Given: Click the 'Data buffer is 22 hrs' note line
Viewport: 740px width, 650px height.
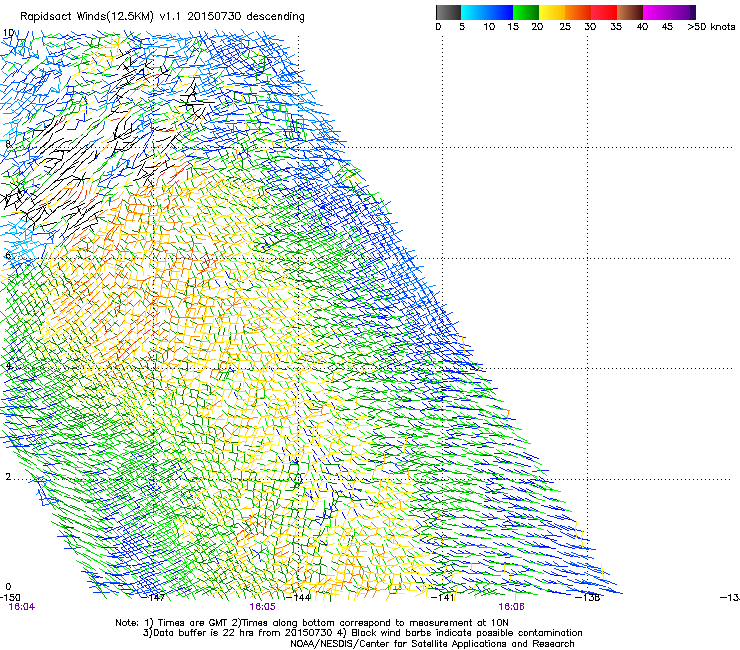Looking at the screenshot, I should [362, 633].
